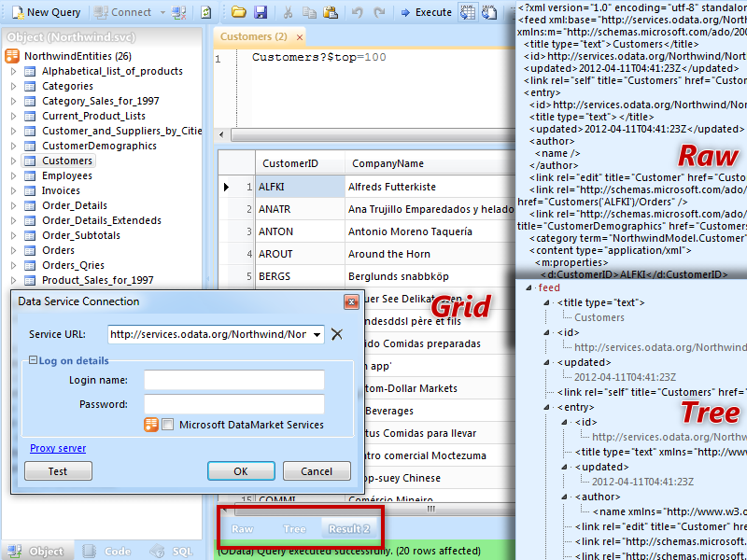Select the Customer_and_Suppliers_by_Cities item

[x=121, y=131]
